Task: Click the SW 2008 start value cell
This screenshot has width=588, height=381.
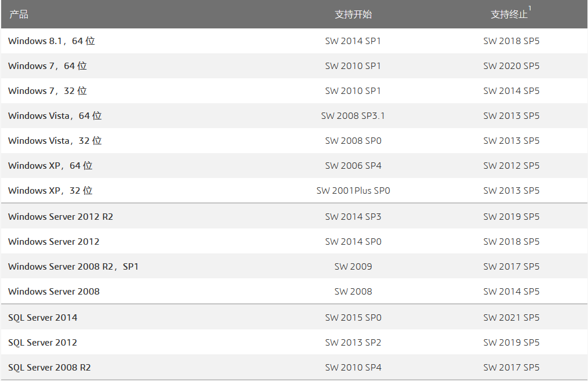Action: pos(353,292)
